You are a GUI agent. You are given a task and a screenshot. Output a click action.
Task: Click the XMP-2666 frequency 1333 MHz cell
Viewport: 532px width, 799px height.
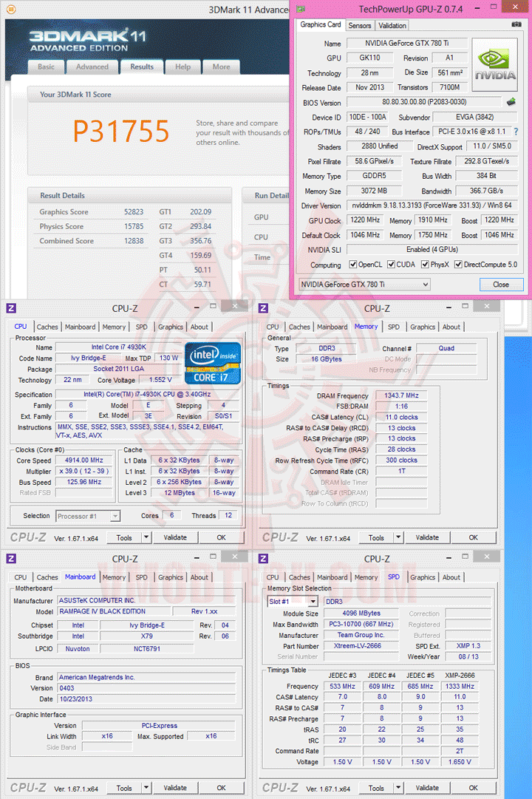point(460,687)
